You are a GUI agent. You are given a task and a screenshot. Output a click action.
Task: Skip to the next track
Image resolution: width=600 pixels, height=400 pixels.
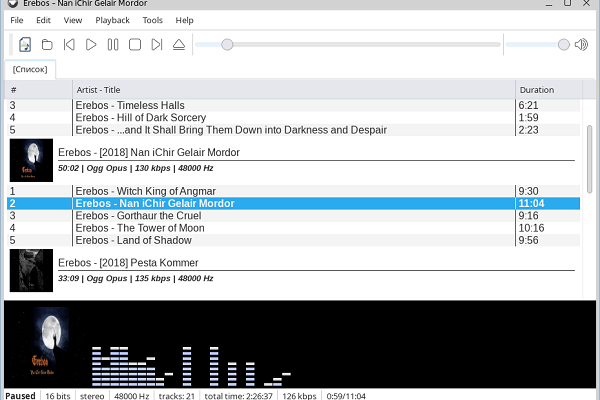pos(157,44)
